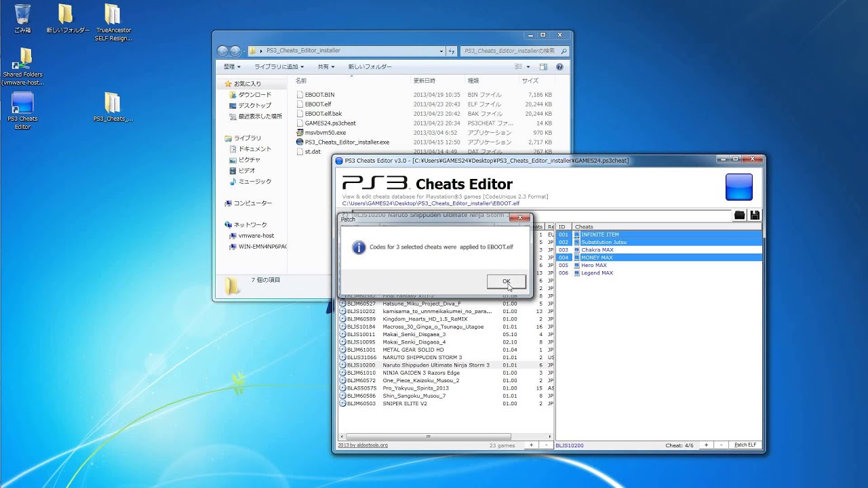
Task: Open file folder icon in Cheats Editor
Action: 739,215
